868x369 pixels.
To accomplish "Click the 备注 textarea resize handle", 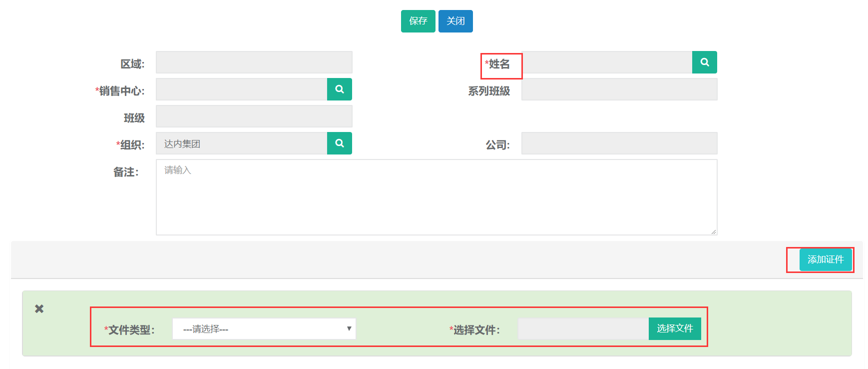I will [714, 231].
